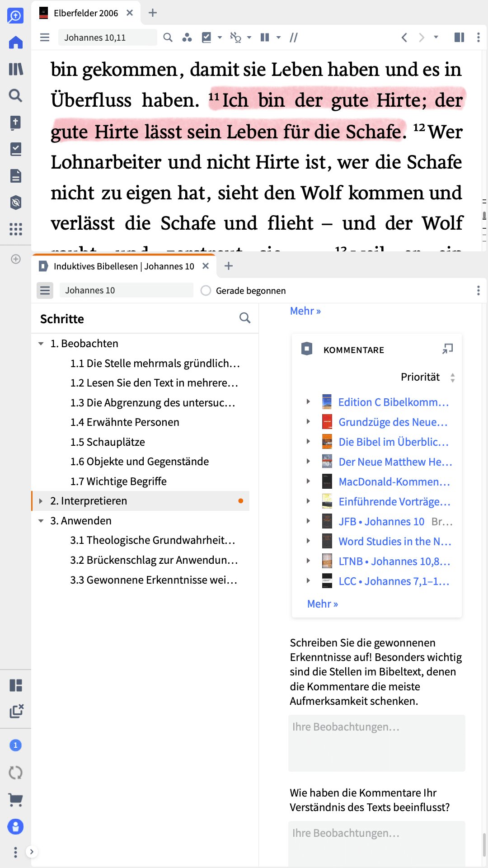
Task: Click the sync icon in the sidebar
Action: pos(15,773)
